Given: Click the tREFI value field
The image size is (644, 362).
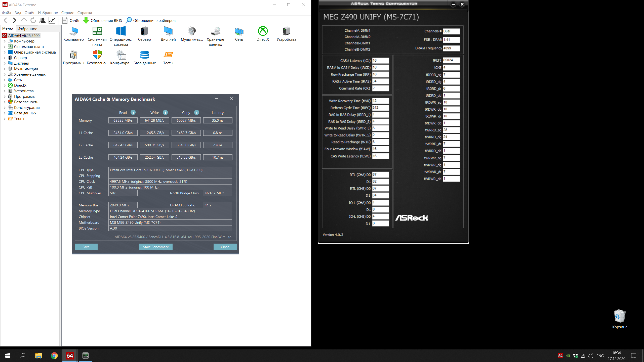Looking at the screenshot, I should (451, 60).
